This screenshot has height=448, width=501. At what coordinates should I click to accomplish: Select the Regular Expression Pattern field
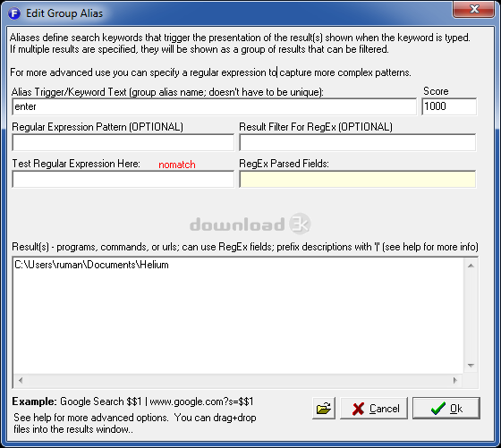point(123,142)
